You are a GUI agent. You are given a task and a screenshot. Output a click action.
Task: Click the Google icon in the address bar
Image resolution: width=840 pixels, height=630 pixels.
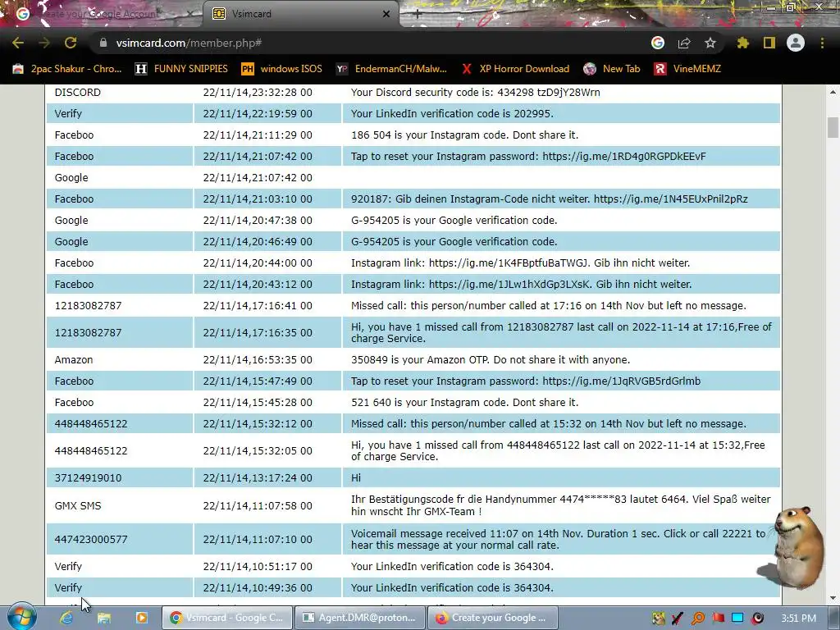[658, 43]
